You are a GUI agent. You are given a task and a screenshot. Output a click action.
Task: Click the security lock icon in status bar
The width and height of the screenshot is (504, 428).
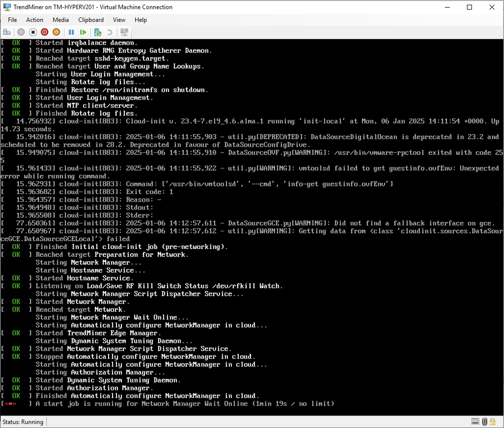(492, 422)
